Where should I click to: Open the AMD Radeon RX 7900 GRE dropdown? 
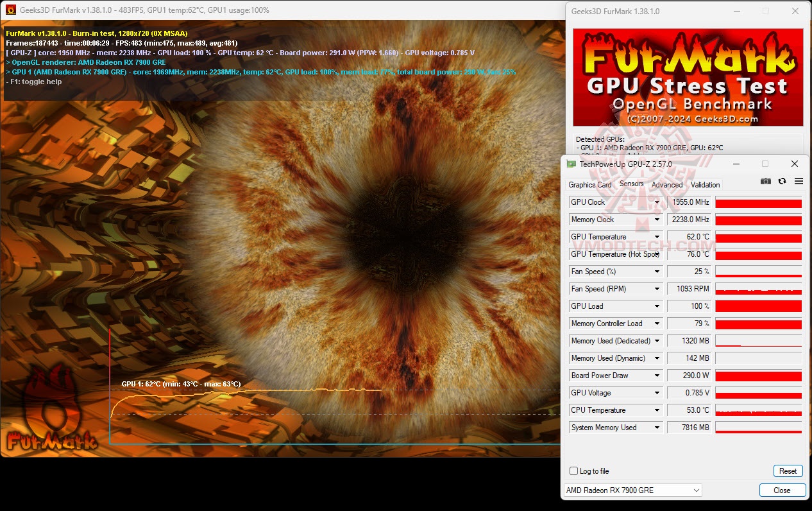(633, 490)
